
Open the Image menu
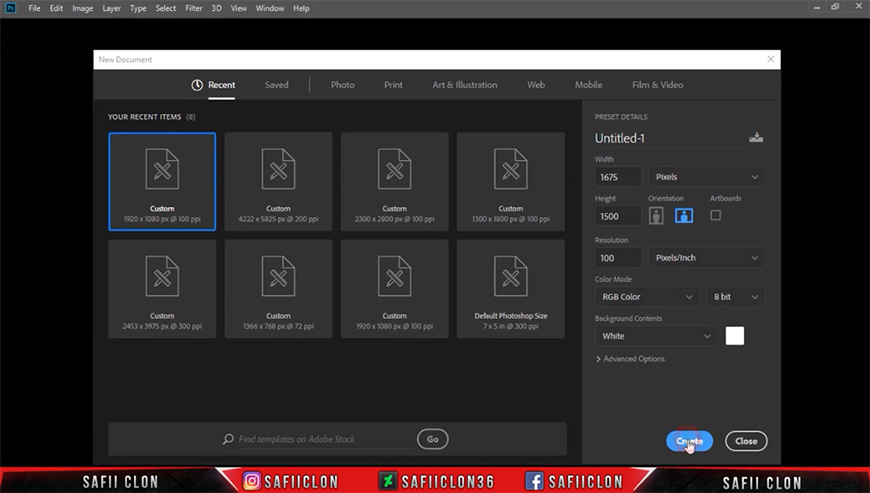click(x=83, y=8)
